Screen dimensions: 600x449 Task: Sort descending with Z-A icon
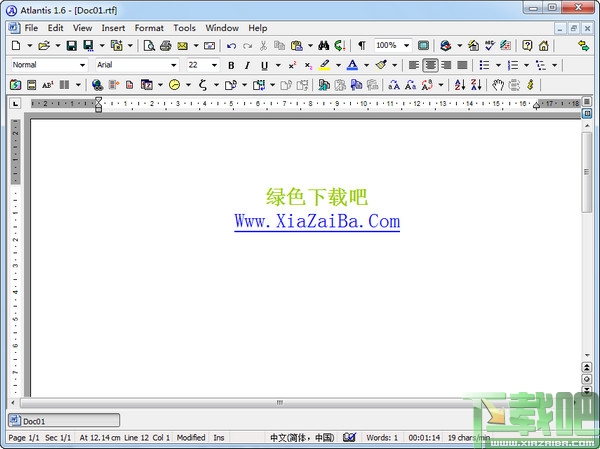[476, 85]
